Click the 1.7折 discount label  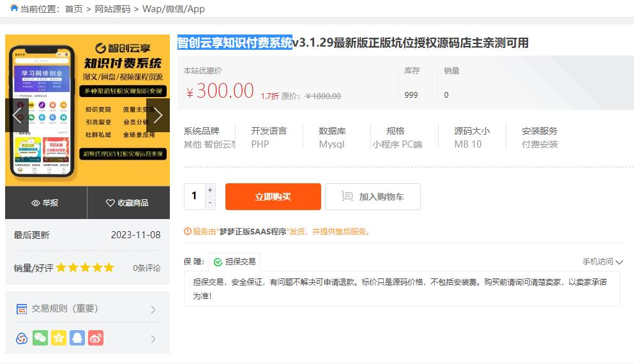click(269, 96)
